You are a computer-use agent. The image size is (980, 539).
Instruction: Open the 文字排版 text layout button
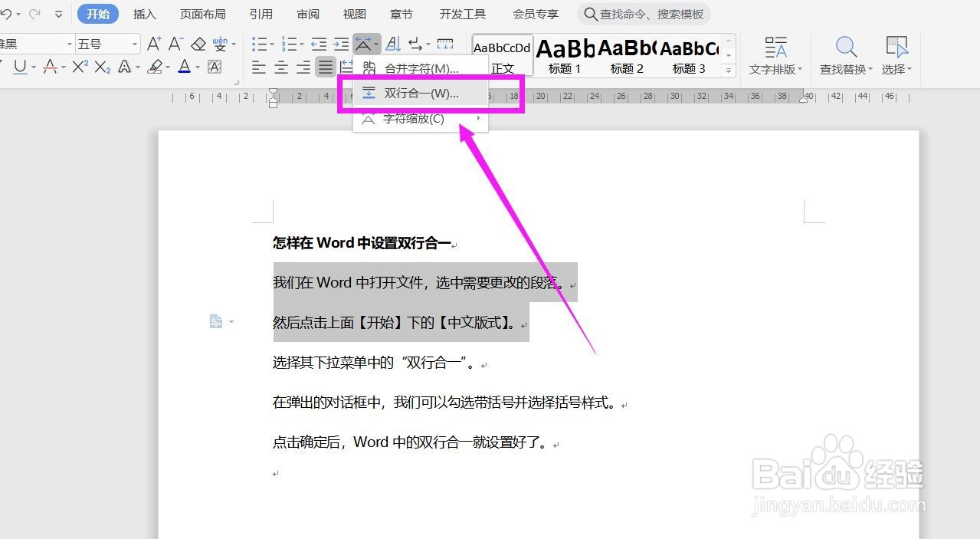point(775,55)
